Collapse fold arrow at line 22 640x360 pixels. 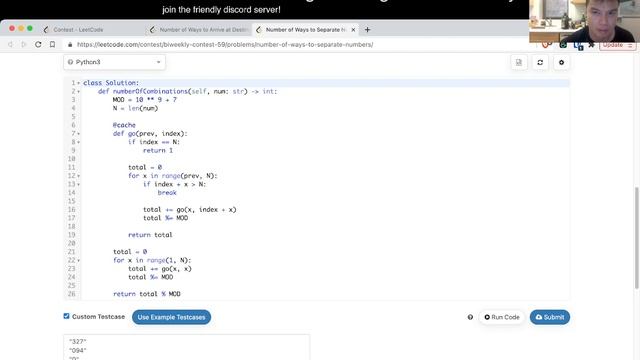point(79,260)
